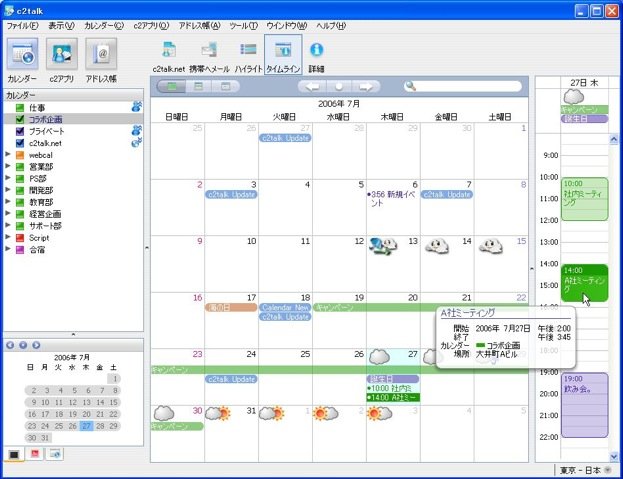Open the アドレス帳(A) menu
The height and width of the screenshot is (479, 623).
point(199,26)
